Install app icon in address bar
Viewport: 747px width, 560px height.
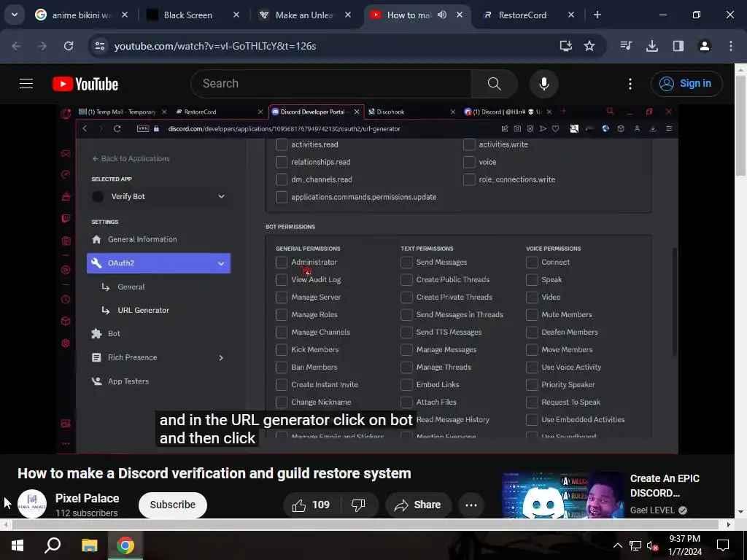click(x=565, y=46)
